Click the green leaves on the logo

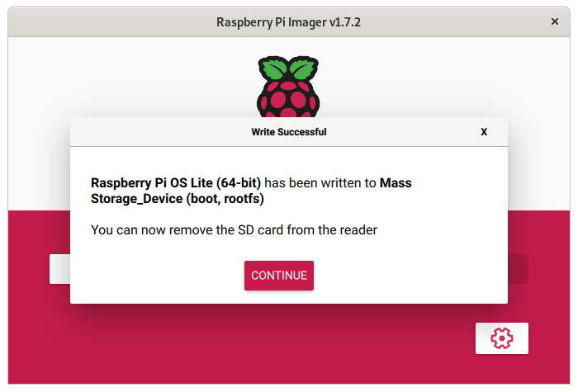(x=288, y=67)
